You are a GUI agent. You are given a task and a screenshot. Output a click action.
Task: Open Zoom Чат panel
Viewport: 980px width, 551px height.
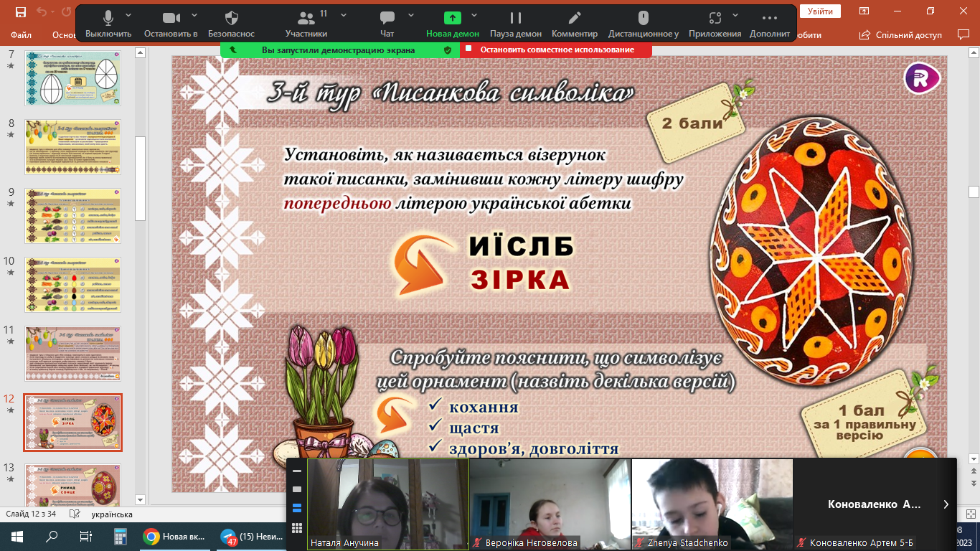pyautogui.click(x=387, y=24)
